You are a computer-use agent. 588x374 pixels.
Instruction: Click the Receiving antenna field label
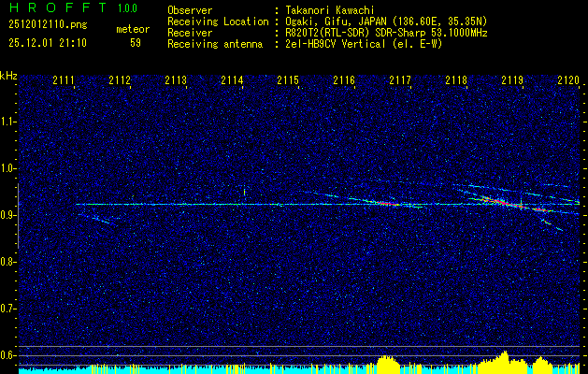pyautogui.click(x=215, y=44)
